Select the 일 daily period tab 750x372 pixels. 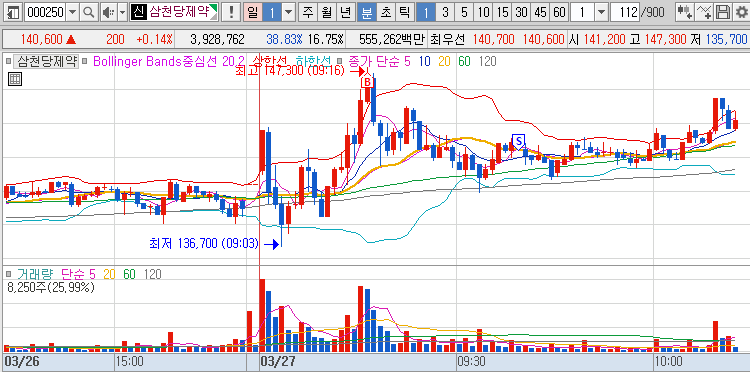(x=253, y=12)
